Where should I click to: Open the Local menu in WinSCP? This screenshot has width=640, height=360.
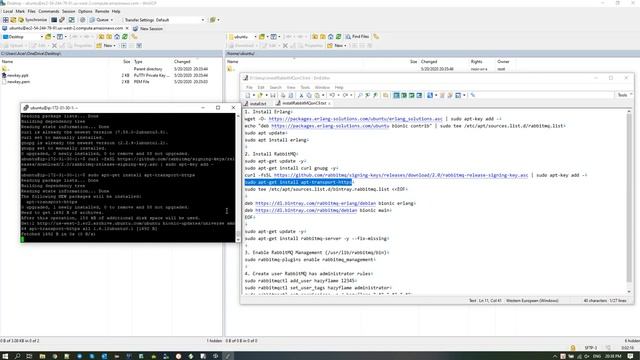[8, 11]
